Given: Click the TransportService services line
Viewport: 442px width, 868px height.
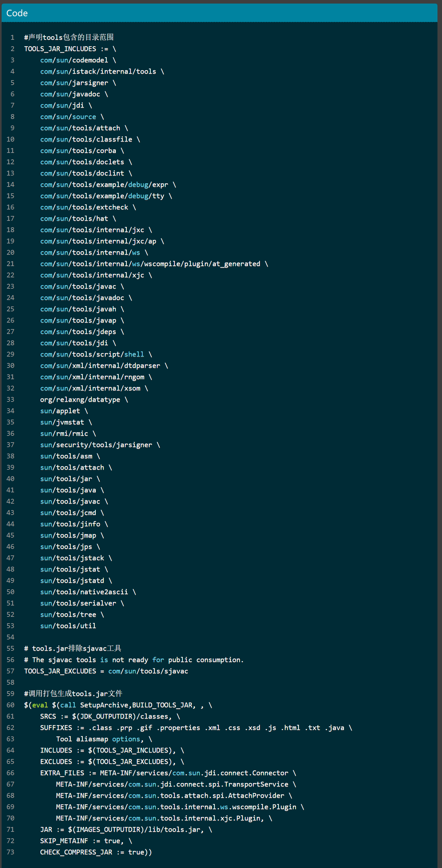Looking at the screenshot, I should click(x=176, y=785).
